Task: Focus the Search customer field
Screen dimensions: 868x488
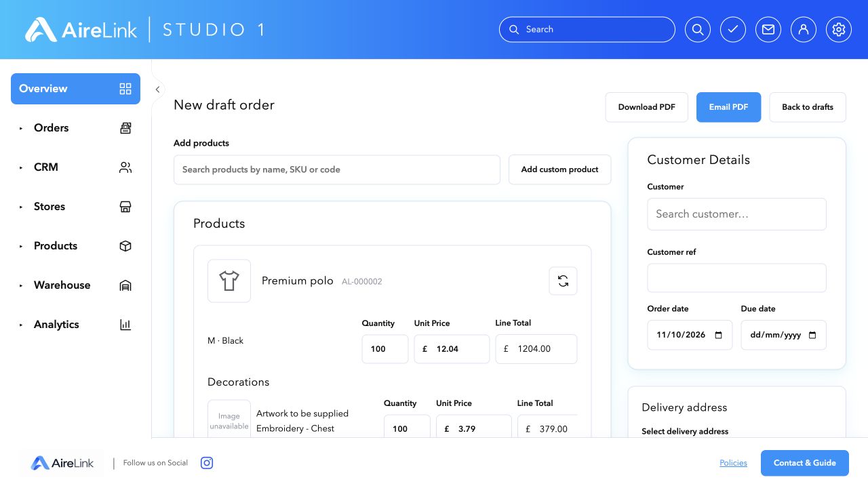Action: click(736, 214)
